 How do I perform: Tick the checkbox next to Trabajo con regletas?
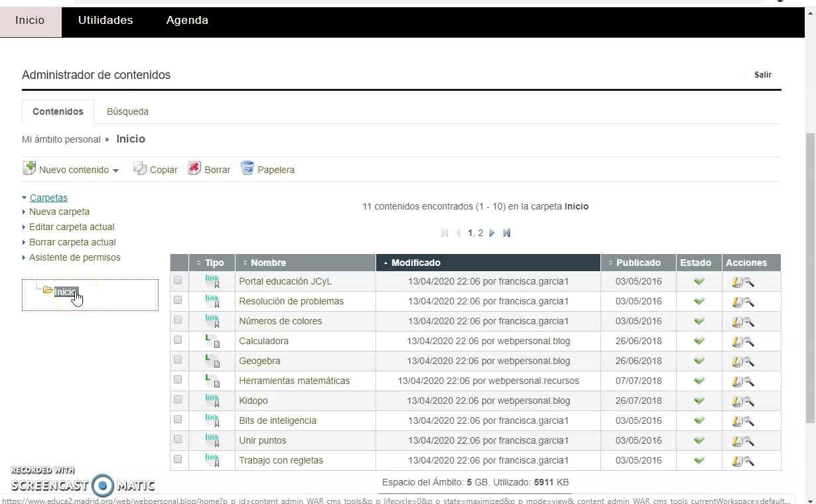[x=178, y=459]
